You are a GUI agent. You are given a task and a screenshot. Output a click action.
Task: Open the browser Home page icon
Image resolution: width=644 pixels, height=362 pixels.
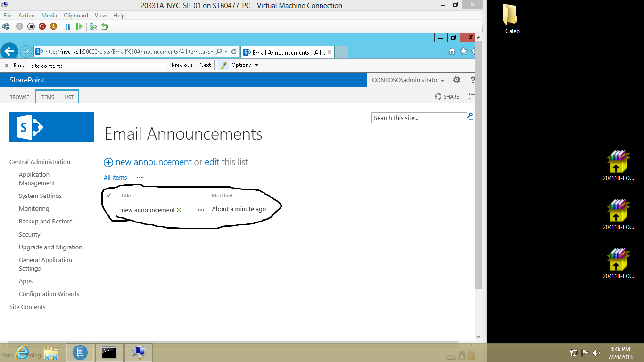[452, 51]
